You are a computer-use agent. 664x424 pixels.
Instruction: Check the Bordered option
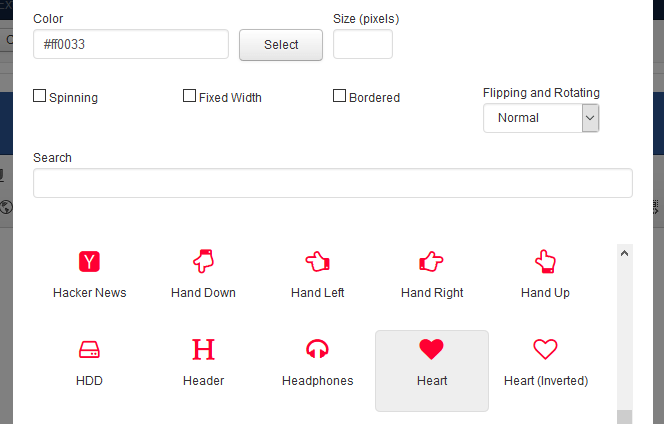coord(340,97)
